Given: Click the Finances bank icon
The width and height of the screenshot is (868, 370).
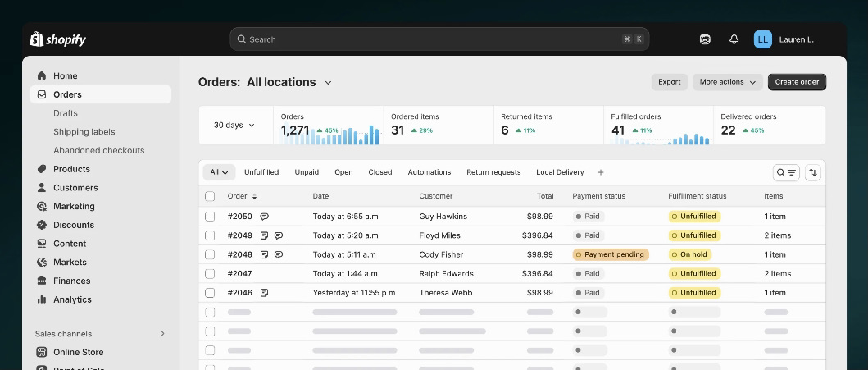Looking at the screenshot, I should [42, 281].
